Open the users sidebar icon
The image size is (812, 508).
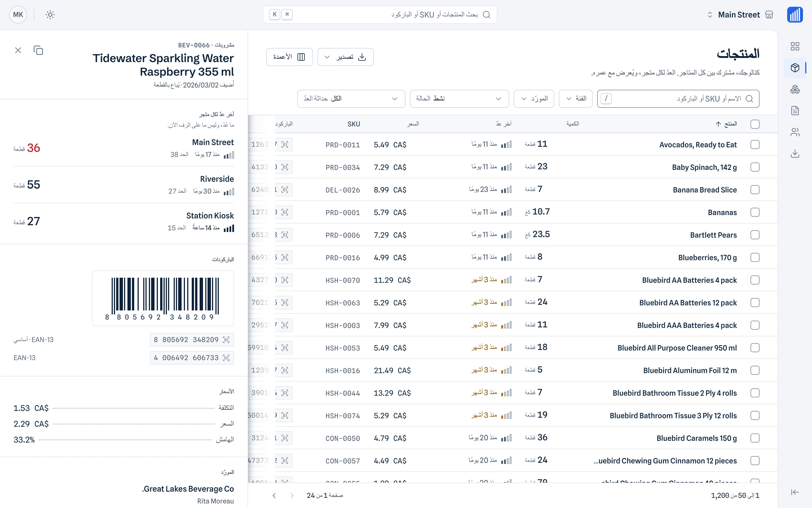tap(795, 132)
